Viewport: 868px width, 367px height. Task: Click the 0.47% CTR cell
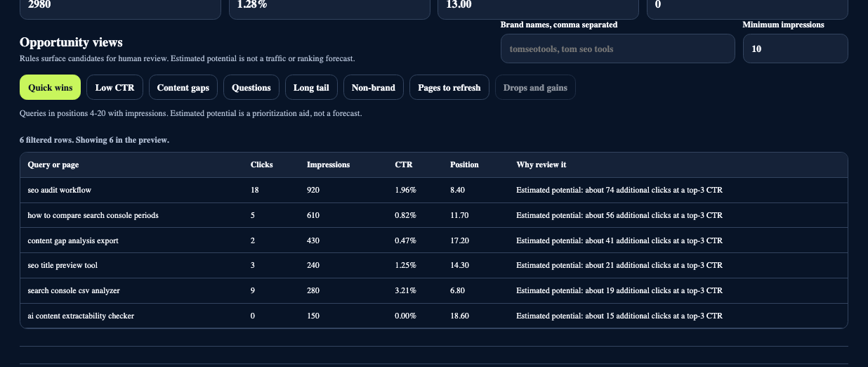coord(406,240)
